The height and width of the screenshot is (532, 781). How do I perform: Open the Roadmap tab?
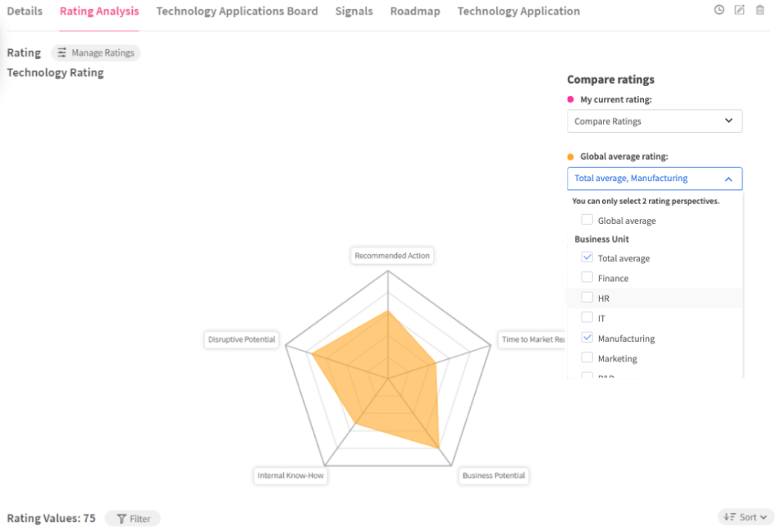[415, 11]
